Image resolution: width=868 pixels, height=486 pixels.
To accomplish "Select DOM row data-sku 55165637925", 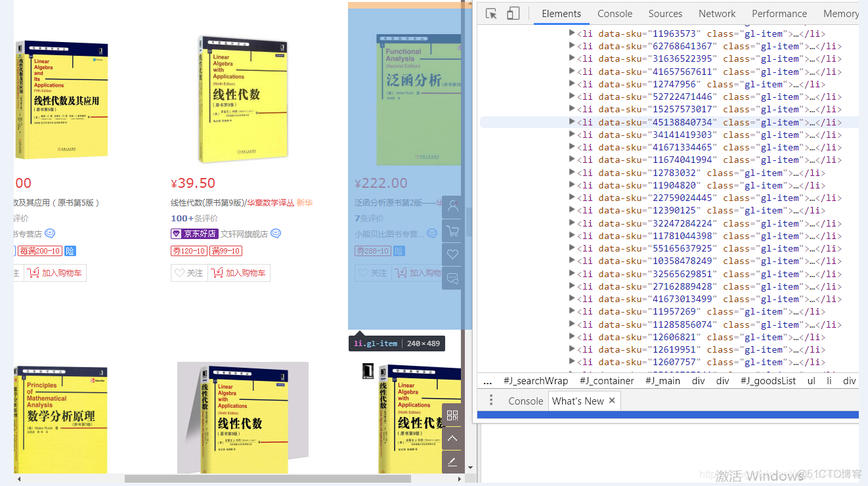I will click(x=669, y=248).
